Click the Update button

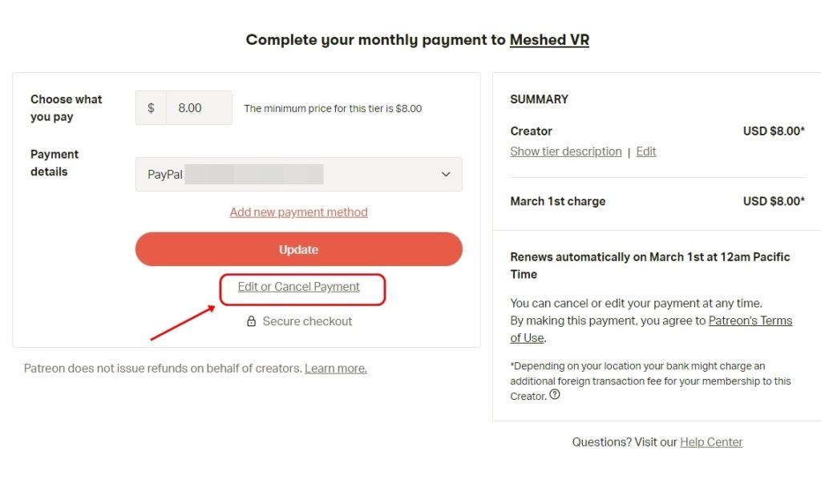click(298, 249)
